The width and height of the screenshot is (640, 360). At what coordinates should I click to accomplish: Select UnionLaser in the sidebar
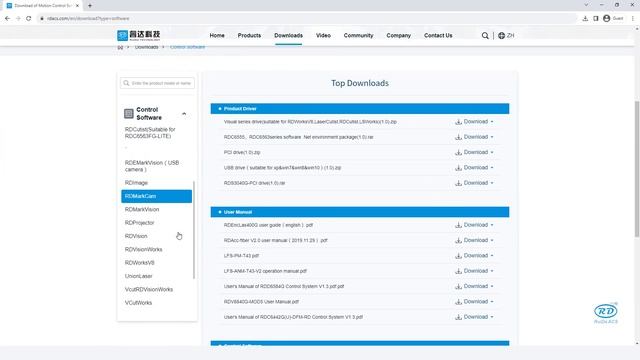click(x=138, y=276)
